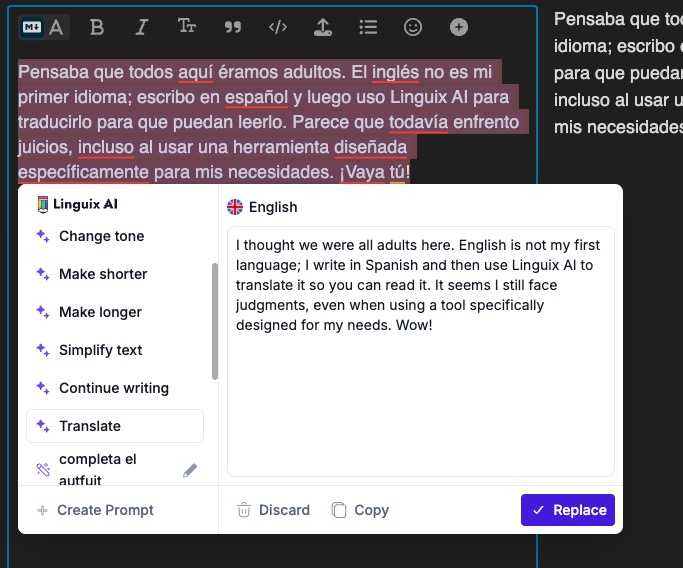Insert inline code formatting

pos(278,27)
